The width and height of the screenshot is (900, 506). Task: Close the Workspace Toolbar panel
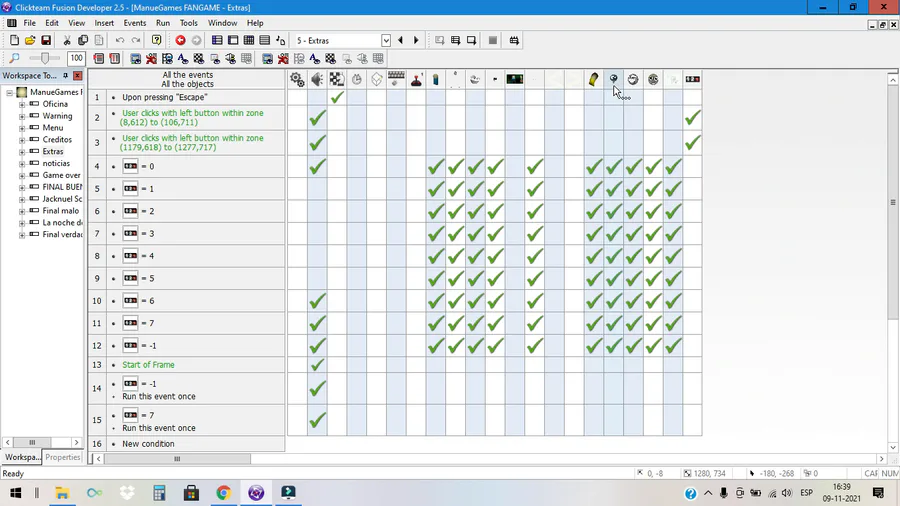coord(77,76)
